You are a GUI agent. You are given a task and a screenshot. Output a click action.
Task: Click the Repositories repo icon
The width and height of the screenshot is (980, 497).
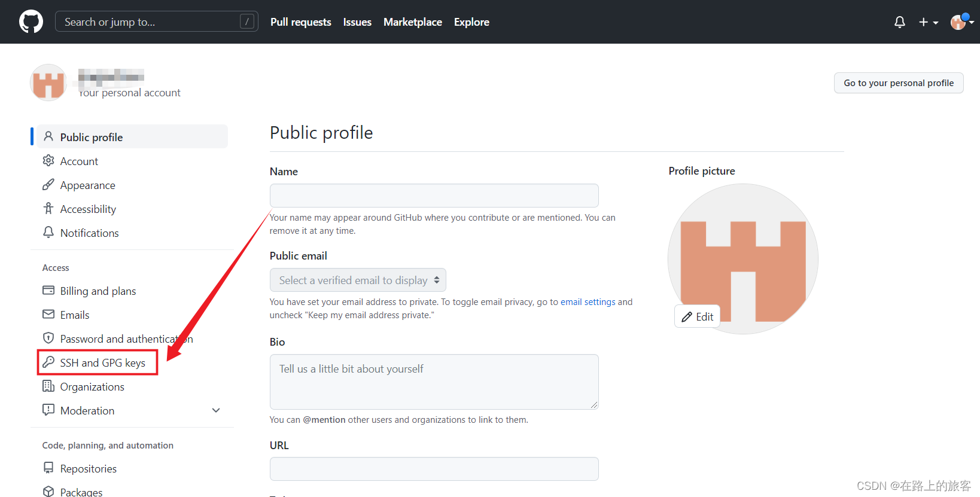click(x=48, y=468)
